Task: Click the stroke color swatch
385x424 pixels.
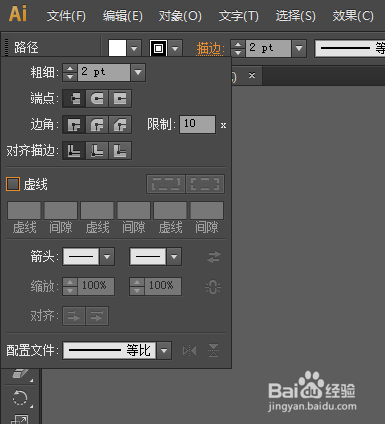Action: pos(158,48)
